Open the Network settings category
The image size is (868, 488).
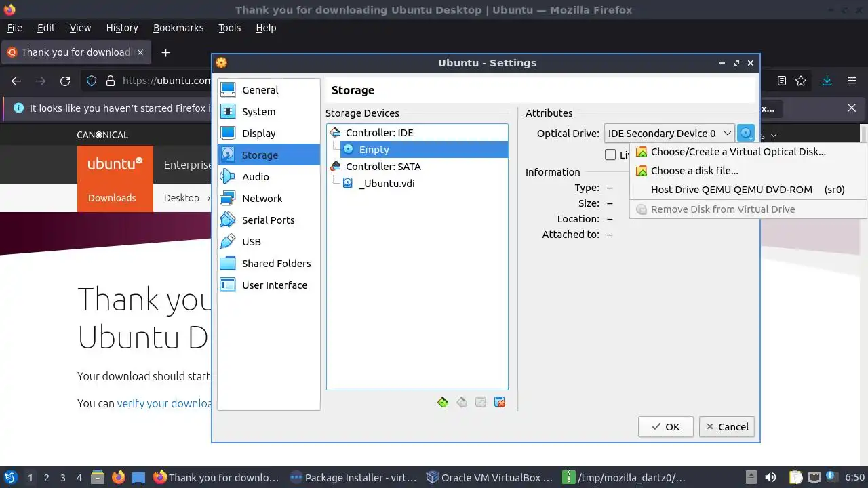tap(269, 199)
